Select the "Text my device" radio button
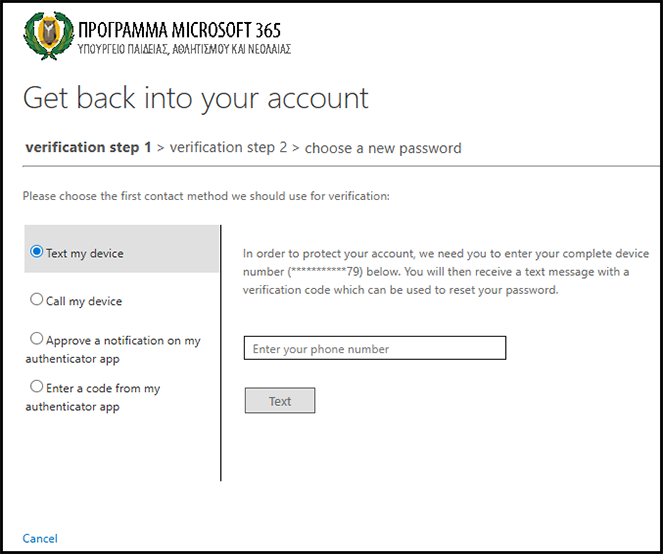 click(37, 252)
